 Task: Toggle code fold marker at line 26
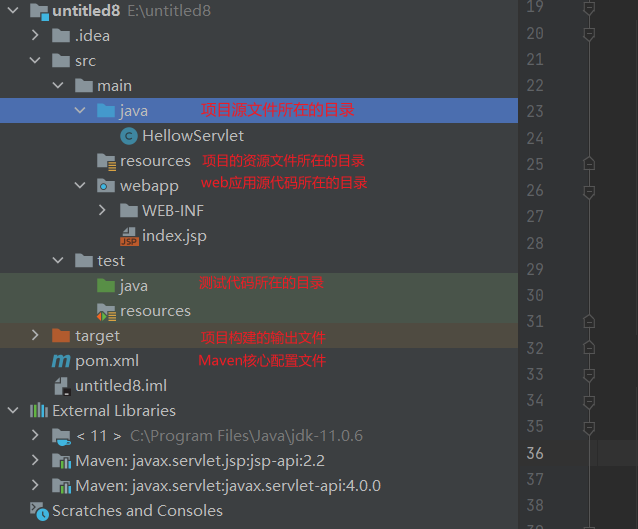589,192
